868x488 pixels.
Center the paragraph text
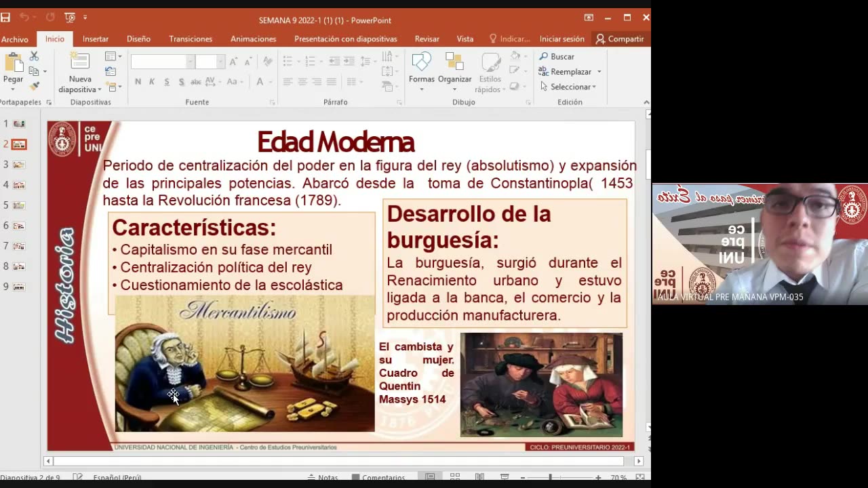302,82
